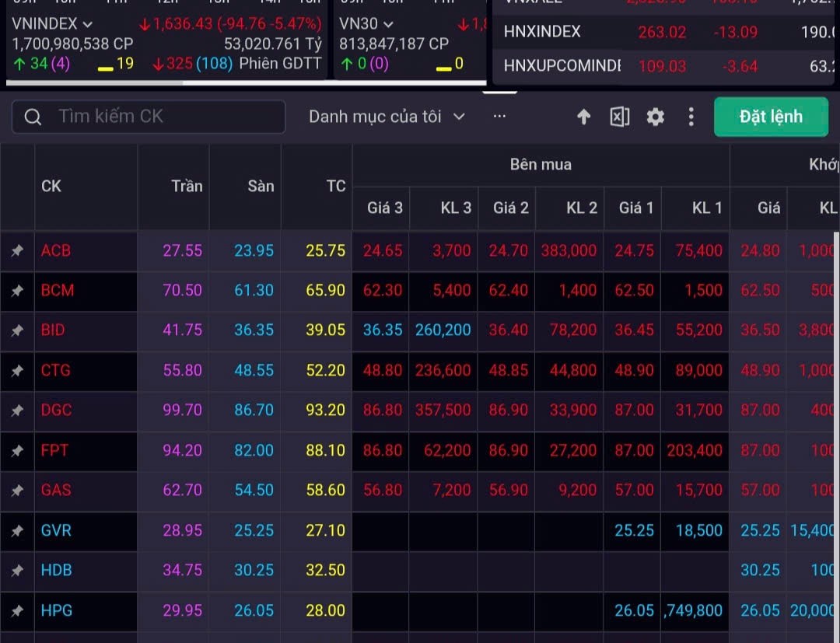This screenshot has height=643, width=840.
Task: Click the VNINDEX value 1,636.43
Action: click(184, 24)
